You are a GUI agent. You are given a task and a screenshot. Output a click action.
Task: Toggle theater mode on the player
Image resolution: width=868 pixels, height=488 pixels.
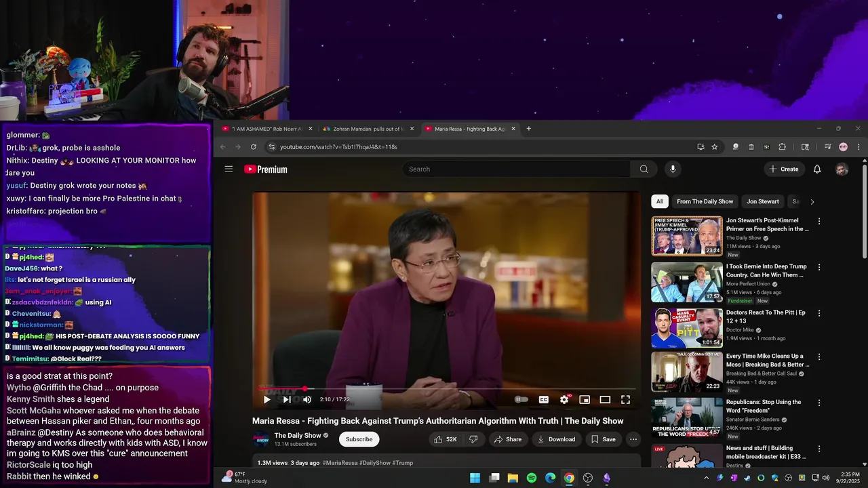point(605,400)
